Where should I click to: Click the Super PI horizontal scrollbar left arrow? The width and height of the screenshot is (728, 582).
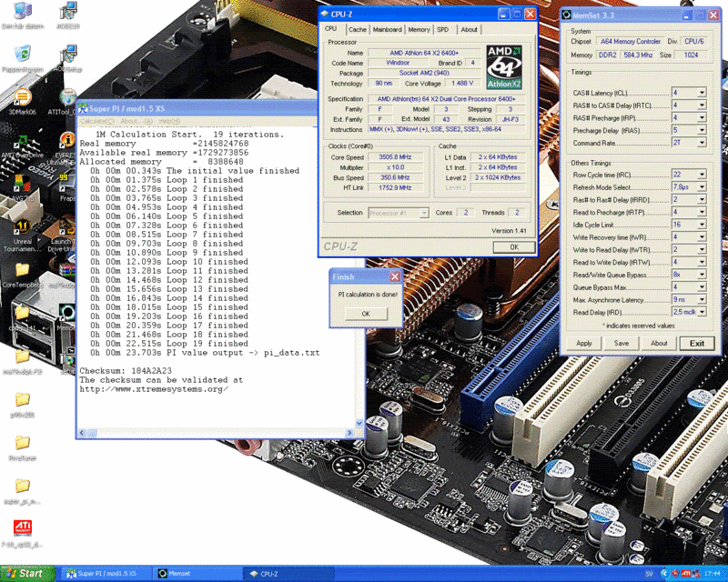pyautogui.click(x=82, y=433)
